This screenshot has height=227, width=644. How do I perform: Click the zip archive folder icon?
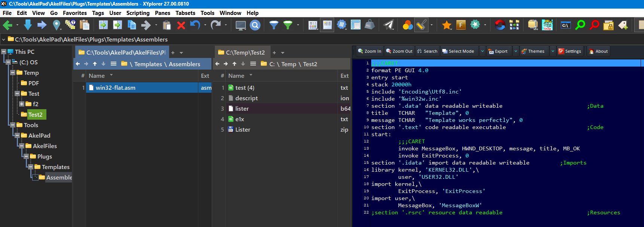(x=533, y=25)
